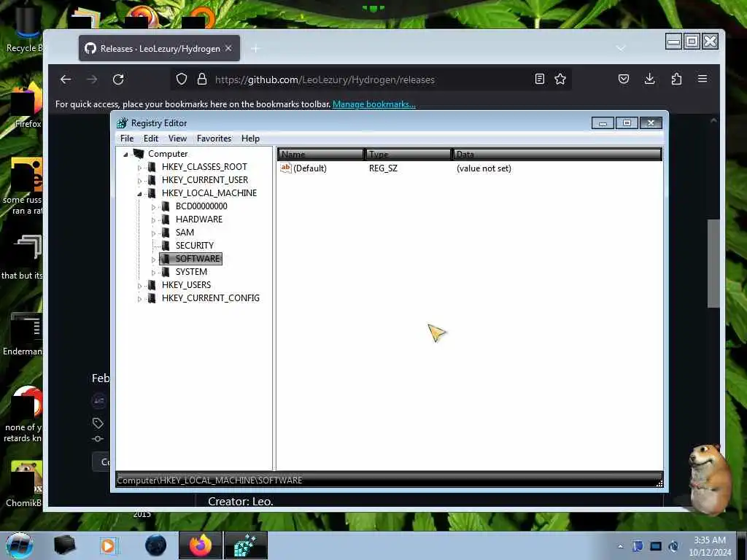Image resolution: width=747 pixels, height=560 pixels.
Task: Open the Windows Start orb
Action: tap(20, 545)
